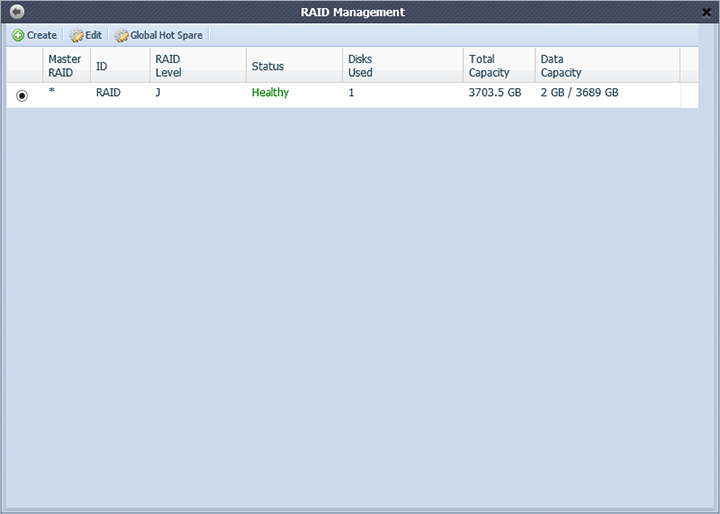Screen dimensions: 720x514
Task: Sort by the RAID Level column header
Action: [168, 66]
